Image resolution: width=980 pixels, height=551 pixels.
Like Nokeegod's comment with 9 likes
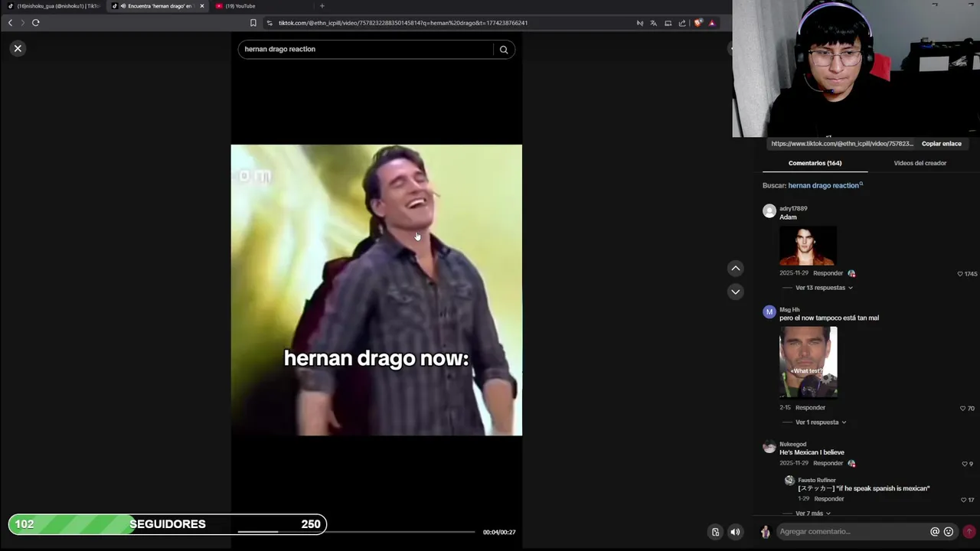[965, 464]
